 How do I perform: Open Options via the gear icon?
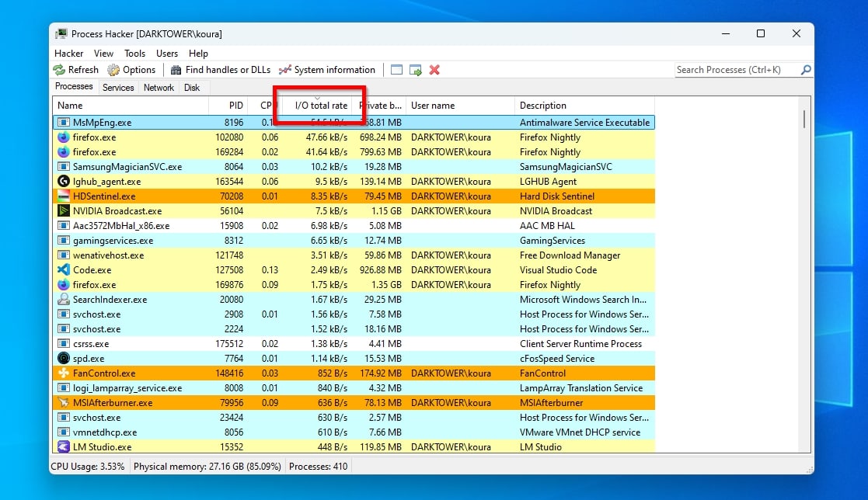click(113, 70)
